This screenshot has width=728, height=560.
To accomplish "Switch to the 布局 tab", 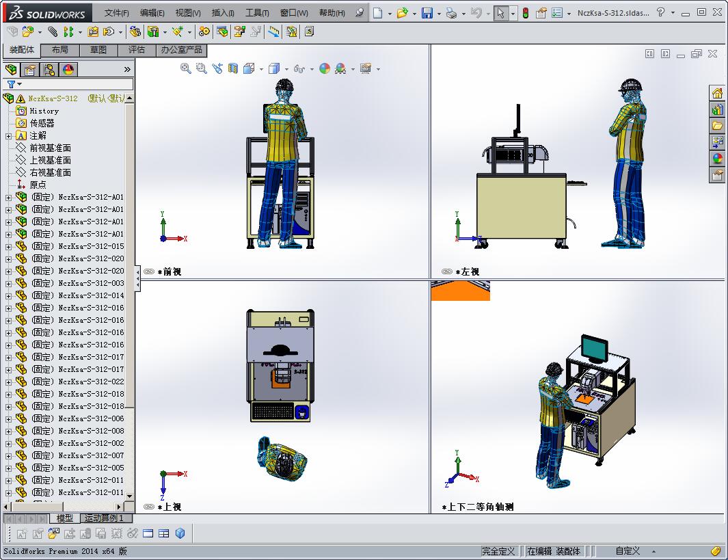I will tap(60, 50).
